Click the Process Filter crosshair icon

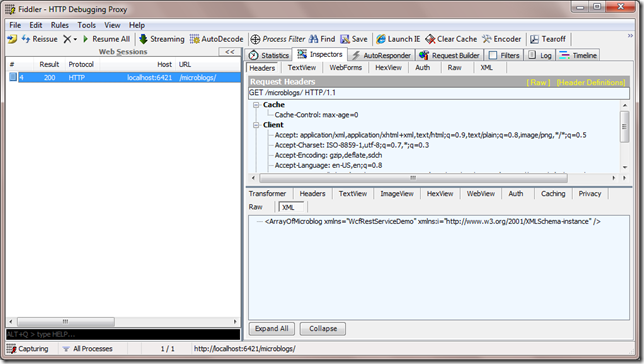point(255,39)
